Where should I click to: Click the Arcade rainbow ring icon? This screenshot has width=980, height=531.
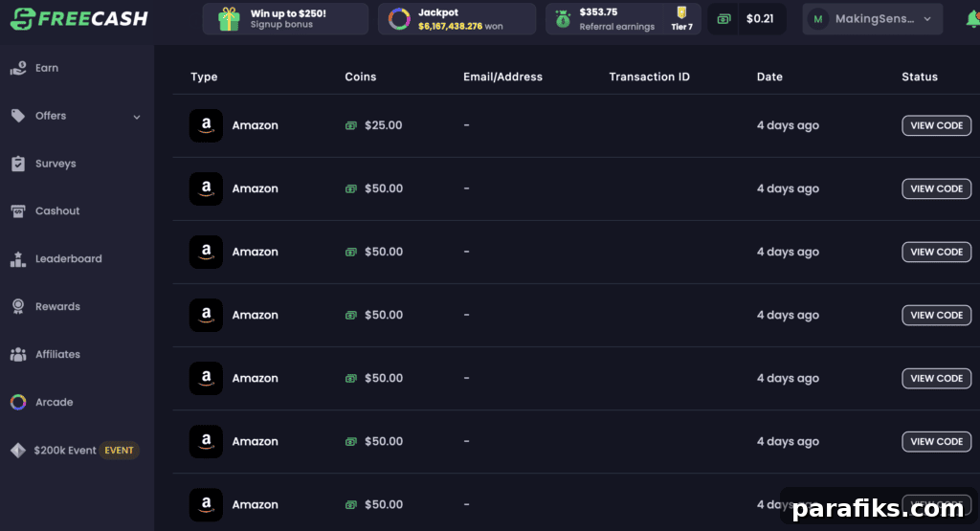(18, 402)
